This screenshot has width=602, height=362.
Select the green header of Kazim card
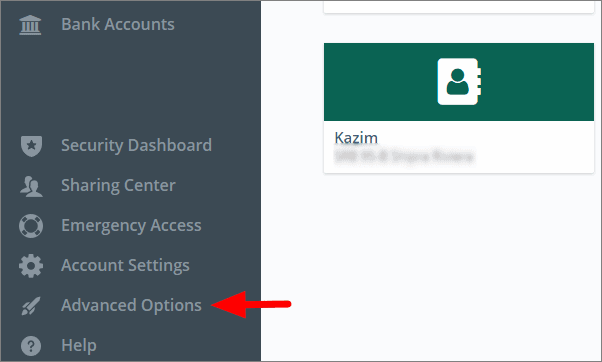[x=459, y=82]
